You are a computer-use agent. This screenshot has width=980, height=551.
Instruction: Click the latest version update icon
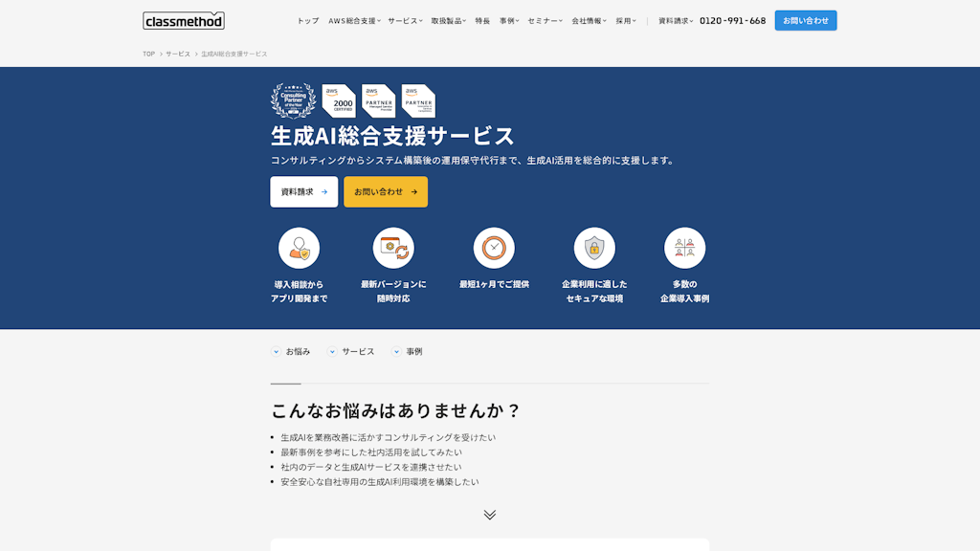pyautogui.click(x=393, y=248)
